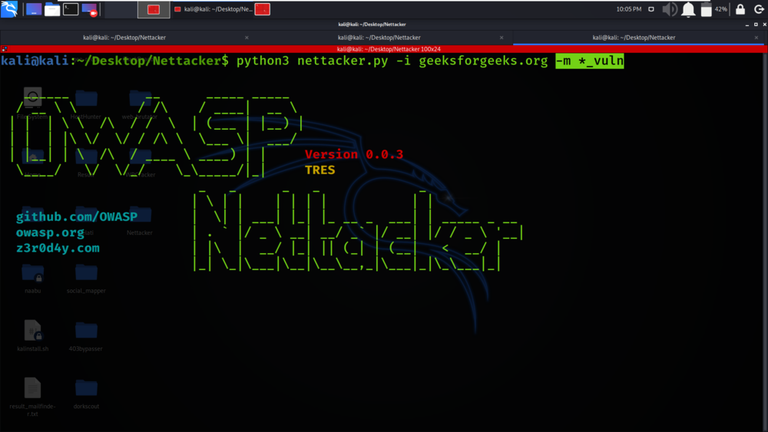Switch to the first terminal tab
Image resolution: width=768 pixels, height=432 pixels.
click(x=124, y=38)
